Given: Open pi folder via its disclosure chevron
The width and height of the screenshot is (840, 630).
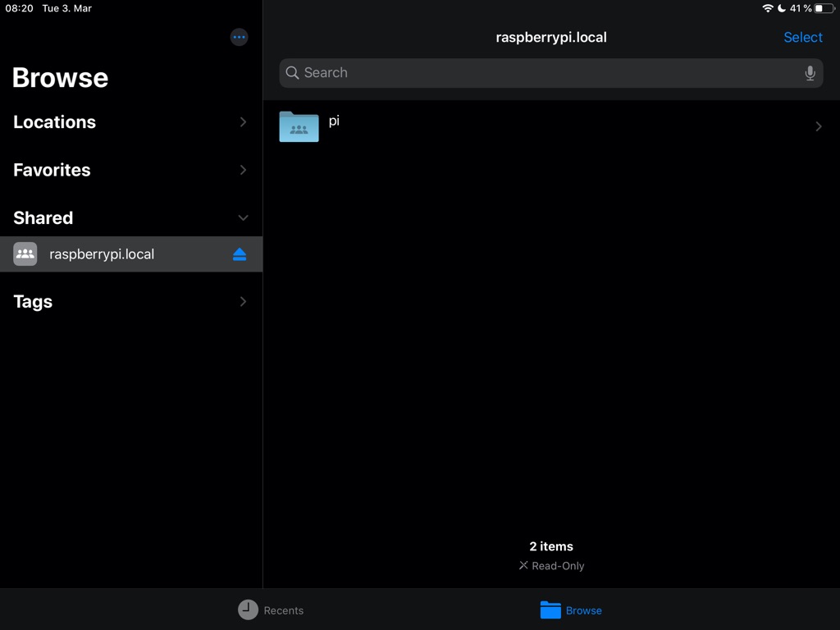Looking at the screenshot, I should [819, 126].
